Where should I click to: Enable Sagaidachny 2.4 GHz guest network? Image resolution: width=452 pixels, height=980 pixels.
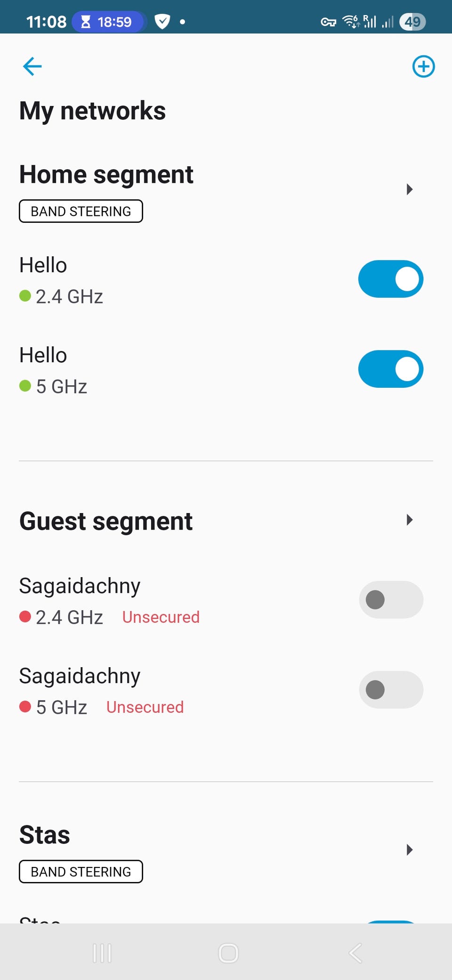pos(390,600)
